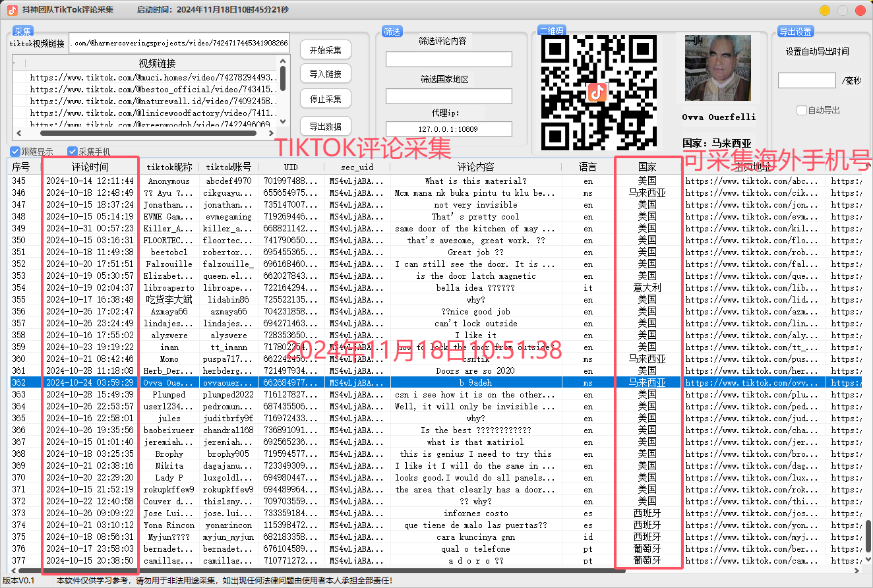This screenshot has width=873, height=588.
Task: Click the 视频链接 list column header
Action: [x=157, y=63]
